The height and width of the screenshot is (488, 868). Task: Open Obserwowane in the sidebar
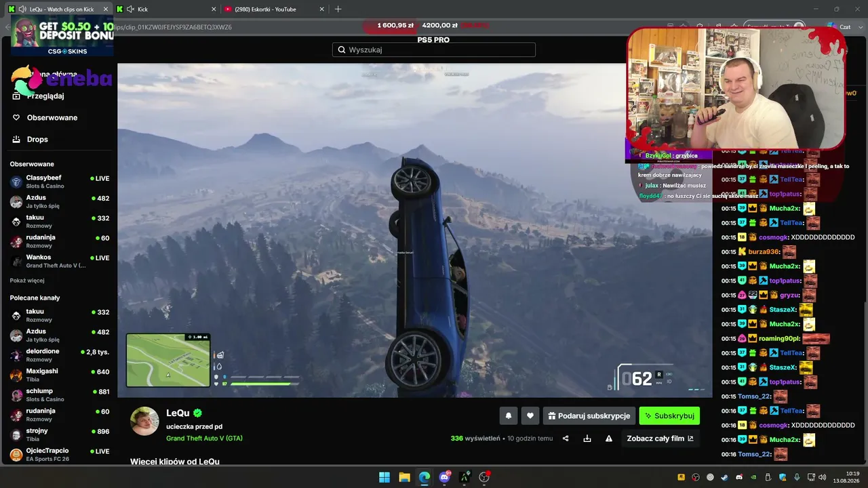click(46, 117)
